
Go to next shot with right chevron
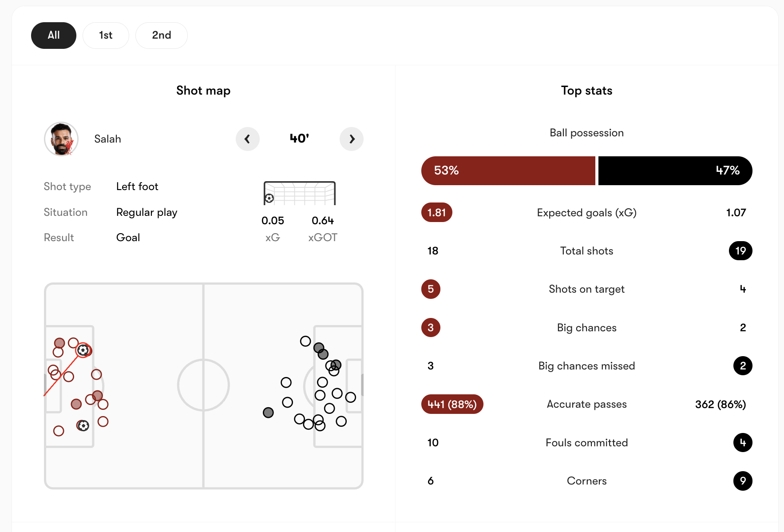pyautogui.click(x=352, y=139)
